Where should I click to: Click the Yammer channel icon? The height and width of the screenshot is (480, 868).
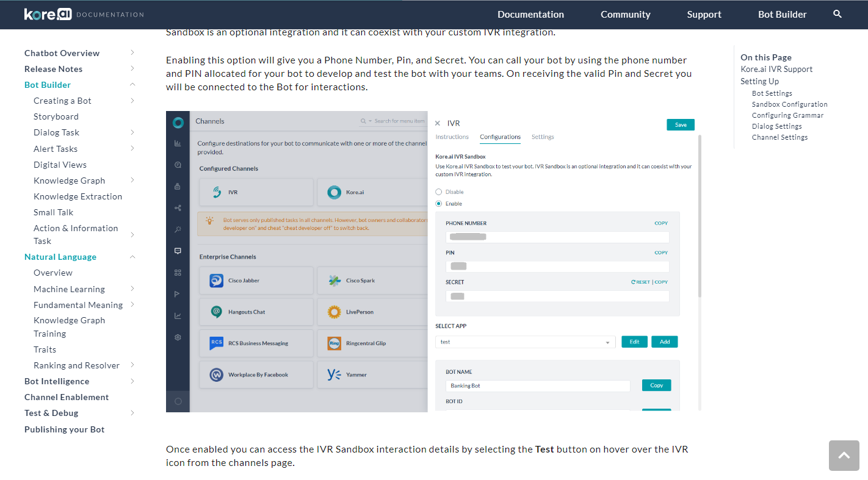click(x=334, y=374)
